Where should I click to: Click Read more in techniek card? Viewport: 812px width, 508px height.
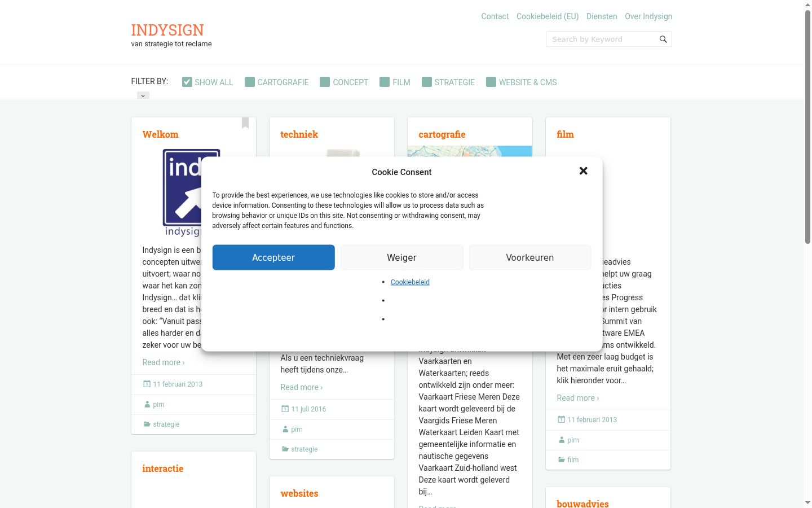(302, 387)
